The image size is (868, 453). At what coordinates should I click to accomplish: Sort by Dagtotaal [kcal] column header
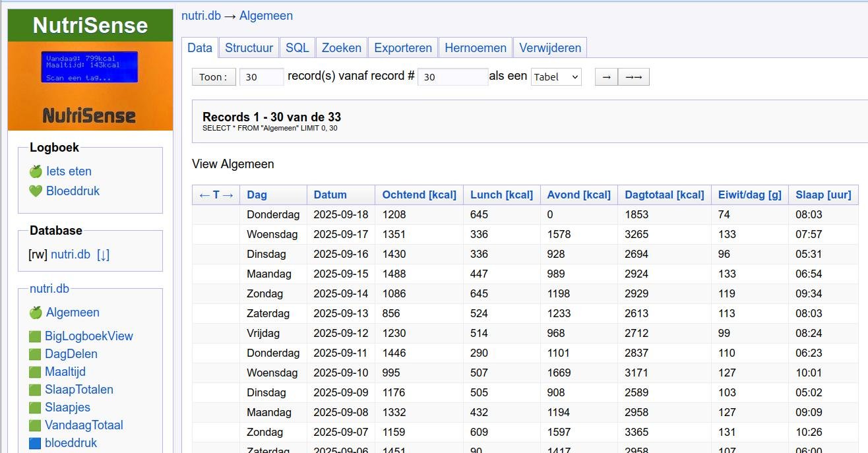[x=665, y=195]
